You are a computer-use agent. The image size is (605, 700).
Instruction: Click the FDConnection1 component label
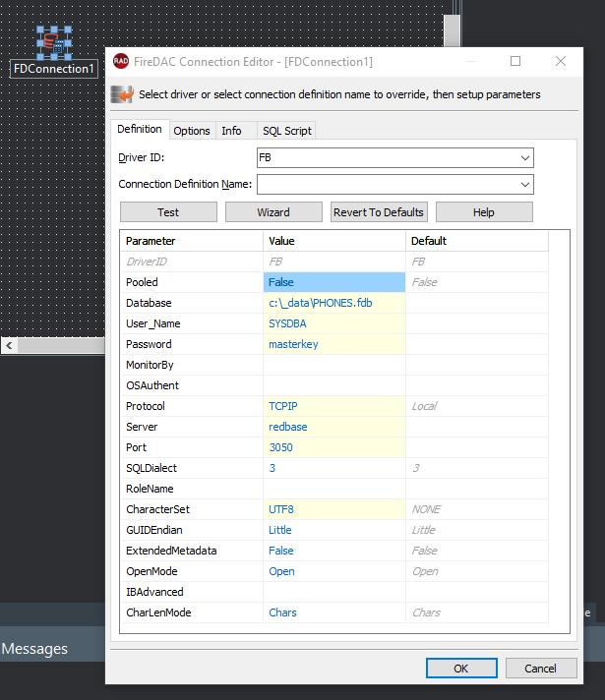54,69
